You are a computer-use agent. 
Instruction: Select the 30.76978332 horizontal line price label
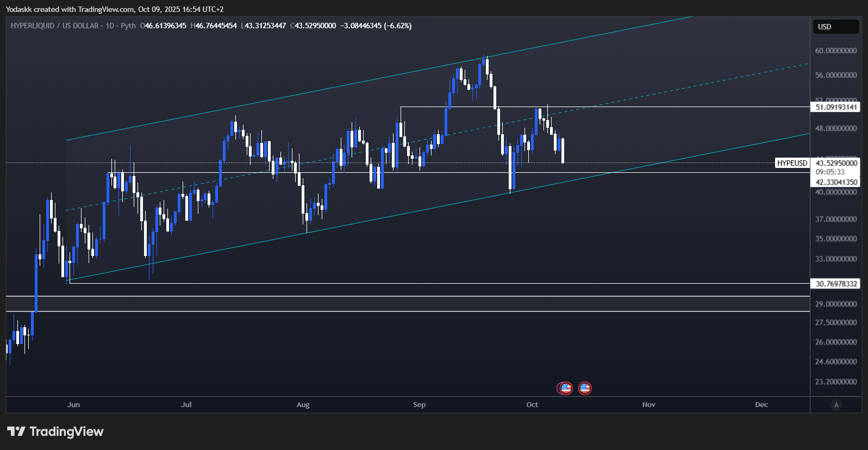pyautogui.click(x=836, y=284)
